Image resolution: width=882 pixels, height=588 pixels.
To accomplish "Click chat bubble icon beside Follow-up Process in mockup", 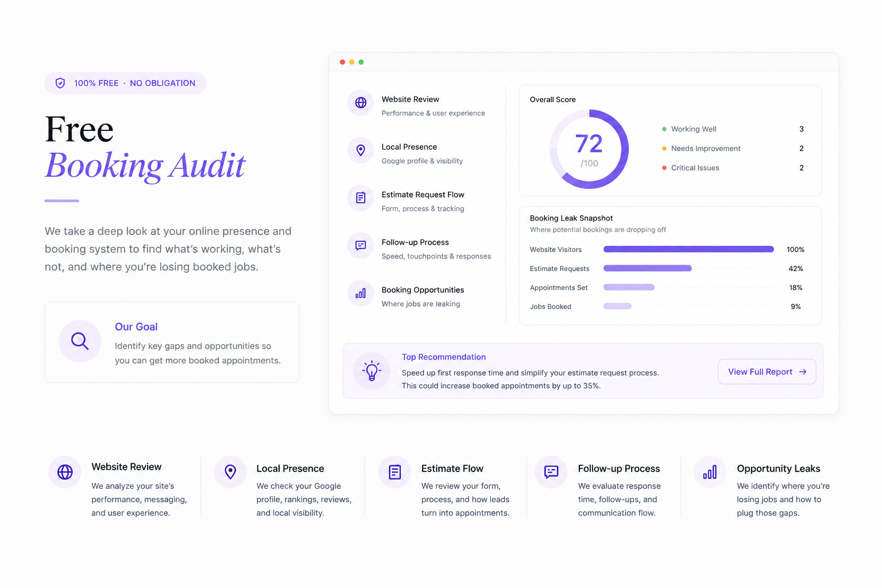I will point(361,246).
